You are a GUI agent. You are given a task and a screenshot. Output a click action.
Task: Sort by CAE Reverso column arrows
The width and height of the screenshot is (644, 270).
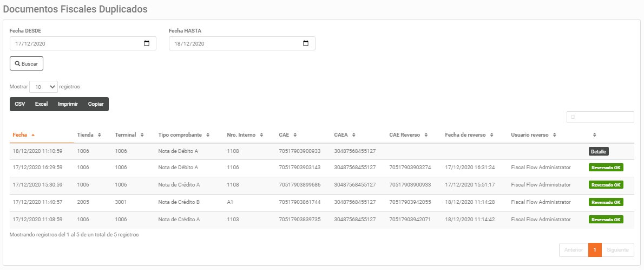426,135
